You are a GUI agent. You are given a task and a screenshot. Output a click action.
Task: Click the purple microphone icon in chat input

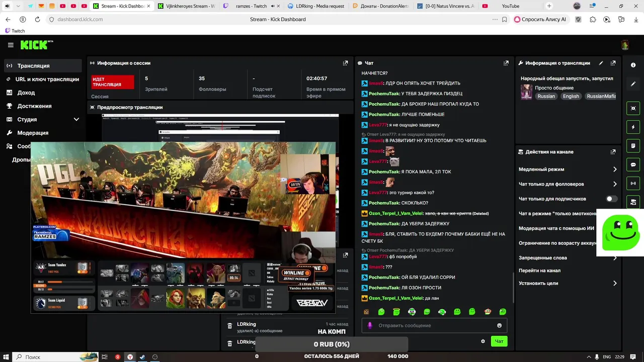click(370, 325)
